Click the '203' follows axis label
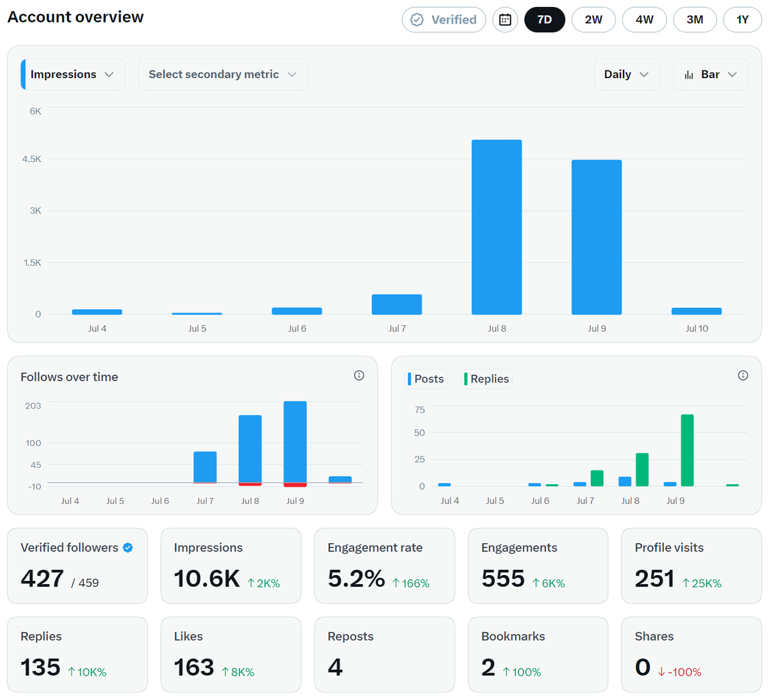 [33, 406]
